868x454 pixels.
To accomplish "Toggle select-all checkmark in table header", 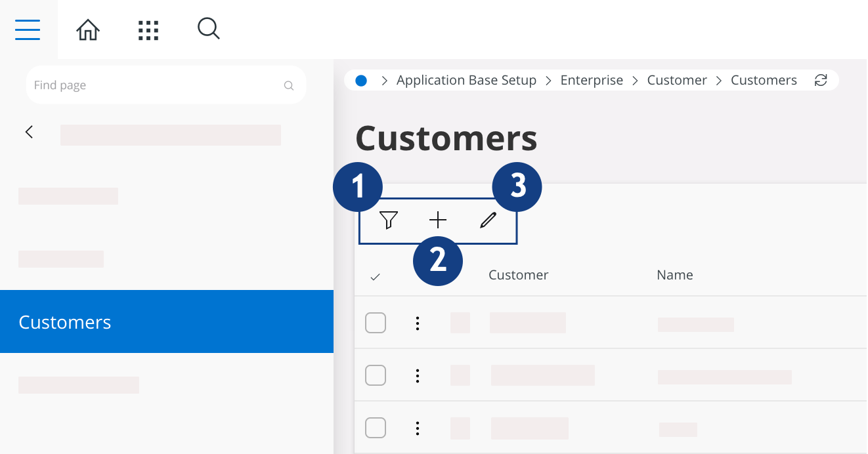I will click(375, 277).
